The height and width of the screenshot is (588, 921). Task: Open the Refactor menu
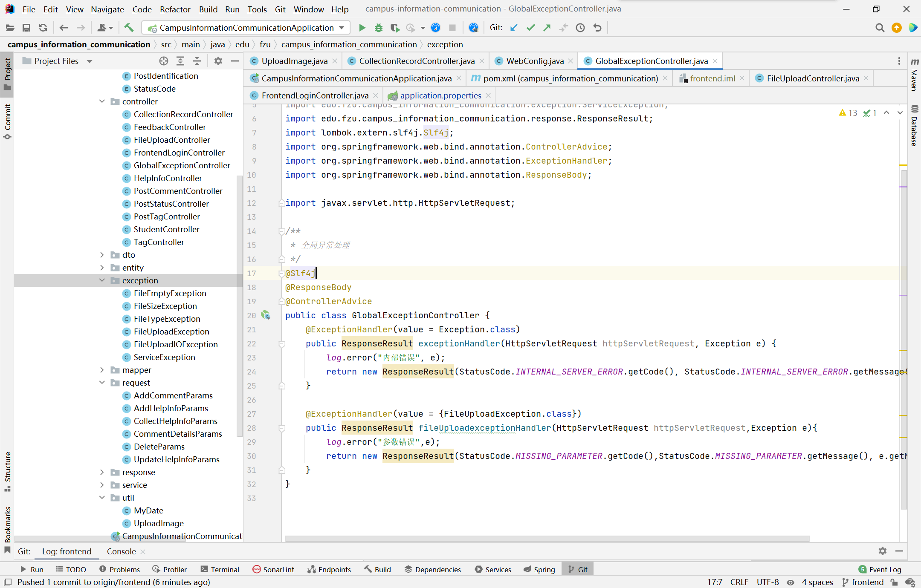pyautogui.click(x=174, y=9)
